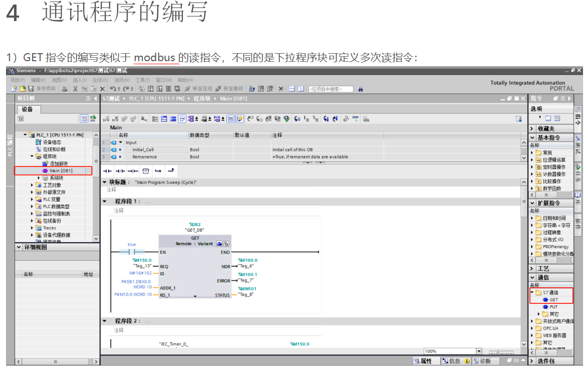Click the redo arrow icon

click(126, 89)
